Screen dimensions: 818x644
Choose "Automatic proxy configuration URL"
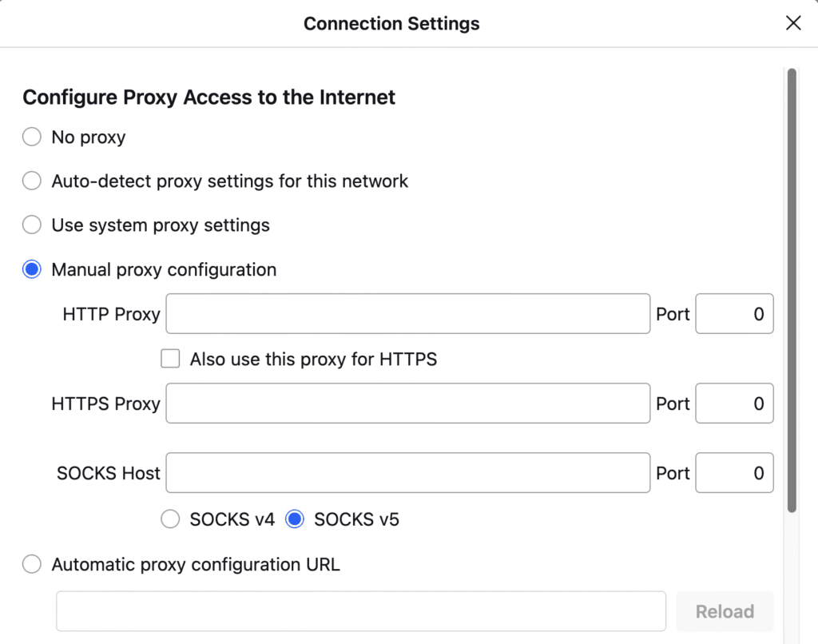point(31,564)
